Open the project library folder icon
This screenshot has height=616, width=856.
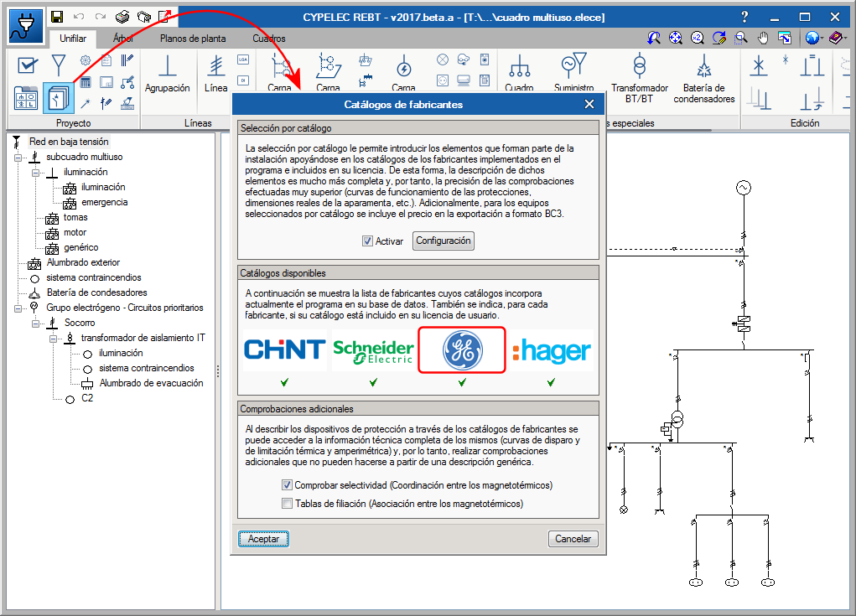(26, 98)
